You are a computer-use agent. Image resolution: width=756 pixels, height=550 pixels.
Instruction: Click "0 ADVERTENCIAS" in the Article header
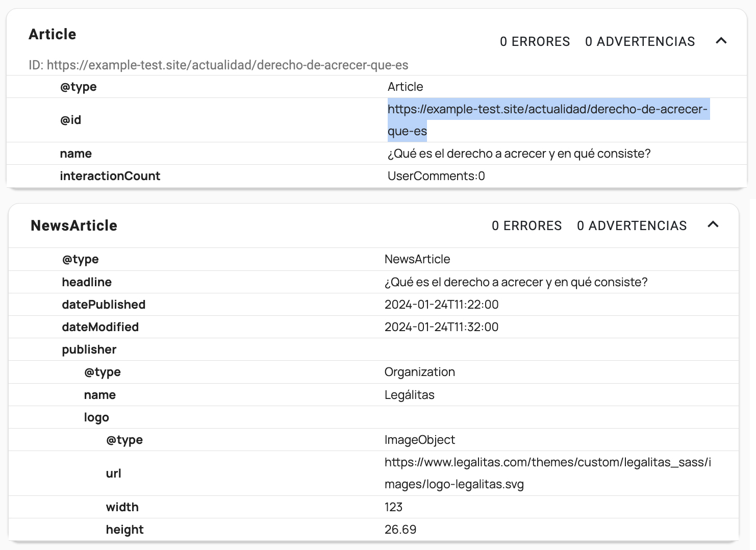click(640, 41)
